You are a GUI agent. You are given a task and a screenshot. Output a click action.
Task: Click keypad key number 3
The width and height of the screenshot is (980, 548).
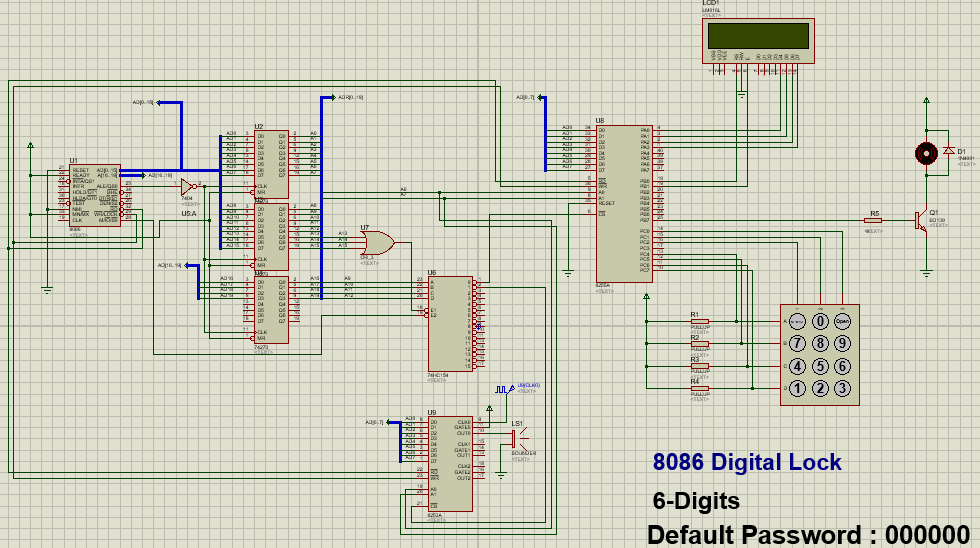pyautogui.click(x=842, y=389)
